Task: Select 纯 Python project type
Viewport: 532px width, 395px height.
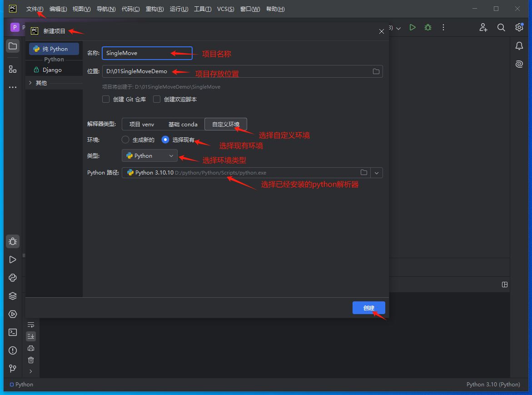Action: click(x=54, y=49)
